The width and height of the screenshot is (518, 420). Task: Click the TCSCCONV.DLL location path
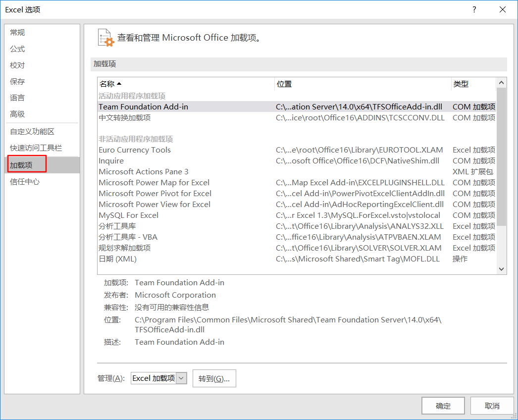[x=360, y=118]
